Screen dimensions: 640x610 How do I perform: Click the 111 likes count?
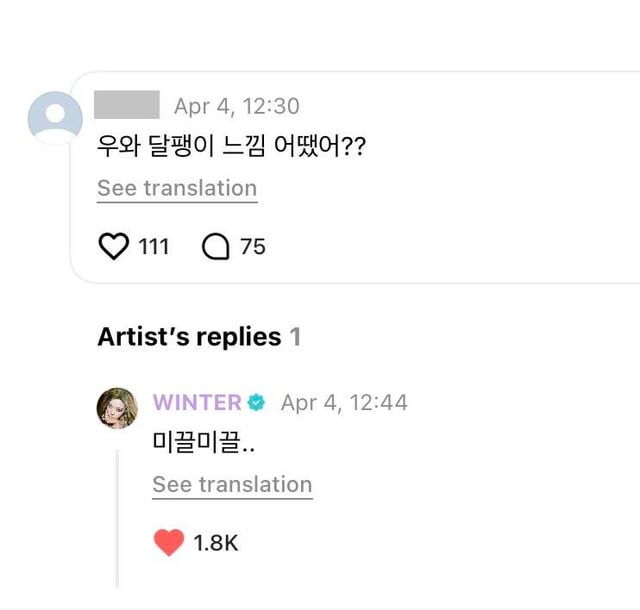pos(153,246)
